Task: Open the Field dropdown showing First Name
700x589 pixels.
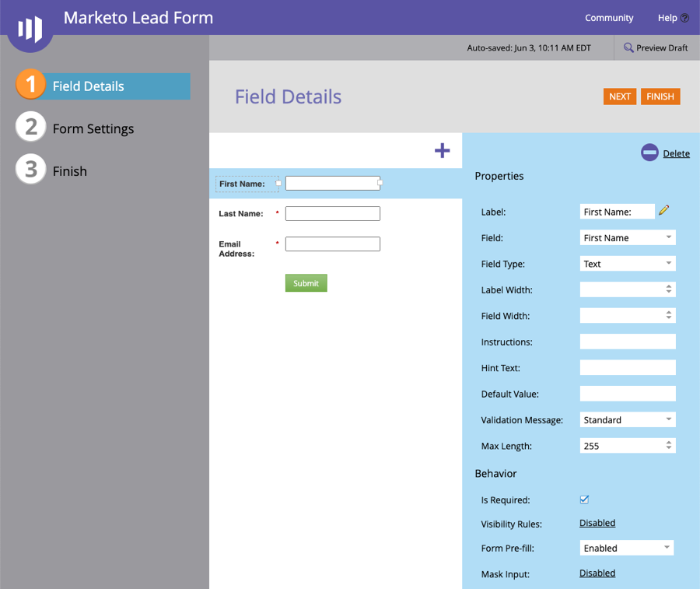Action: [x=628, y=237]
